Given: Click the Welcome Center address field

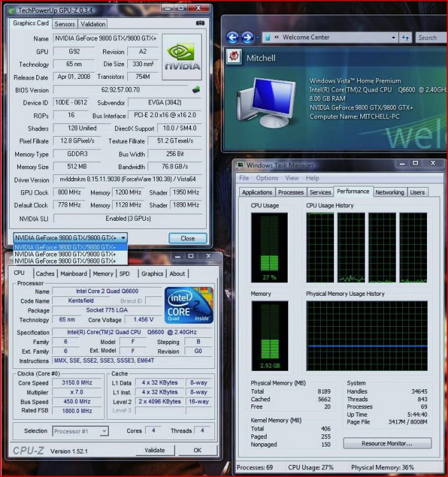Looking at the screenshot, I should 330,38.
